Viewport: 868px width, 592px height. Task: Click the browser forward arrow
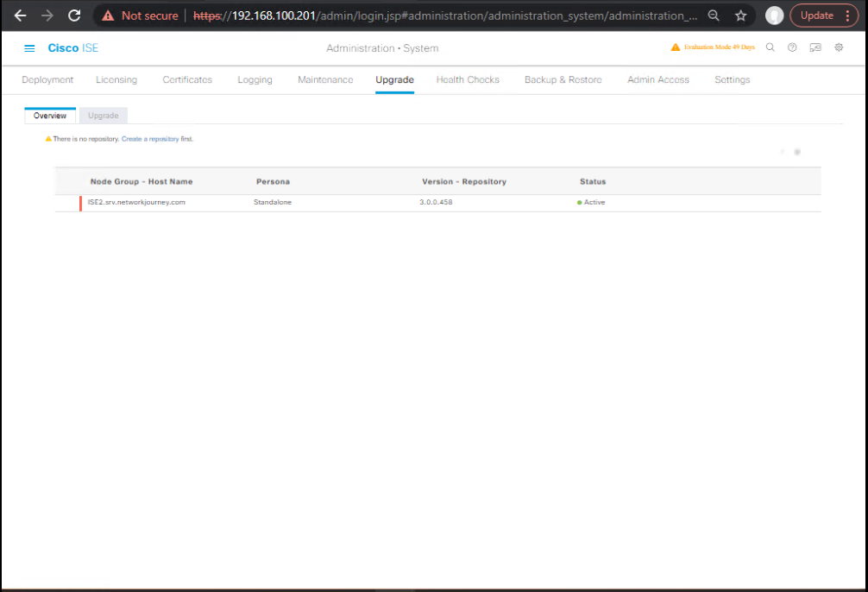(47, 16)
